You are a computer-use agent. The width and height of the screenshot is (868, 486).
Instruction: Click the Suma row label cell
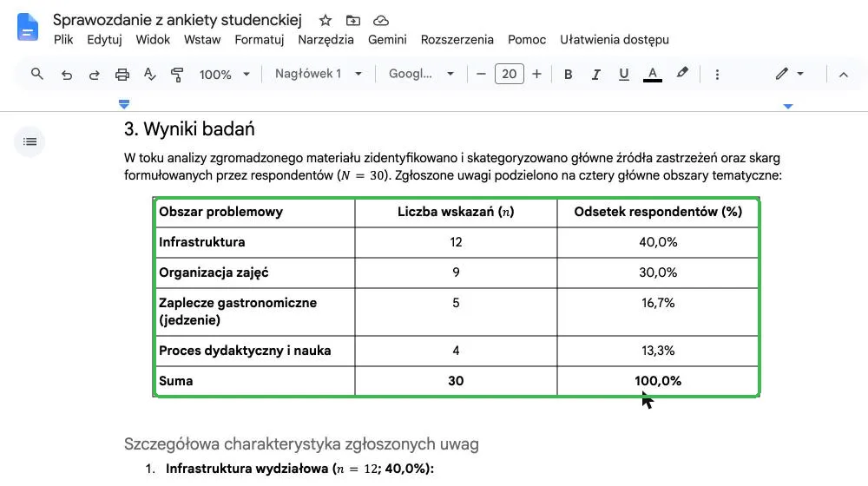coord(255,381)
